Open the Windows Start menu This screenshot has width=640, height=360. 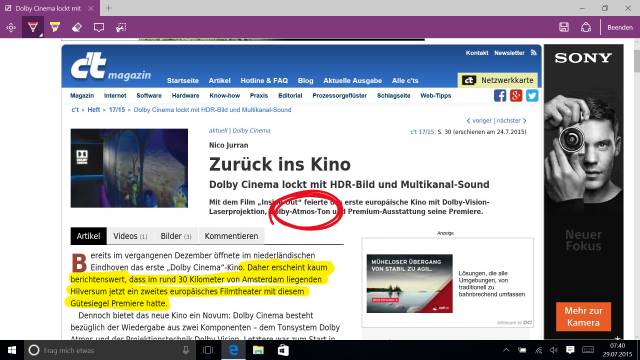click(x=12, y=350)
